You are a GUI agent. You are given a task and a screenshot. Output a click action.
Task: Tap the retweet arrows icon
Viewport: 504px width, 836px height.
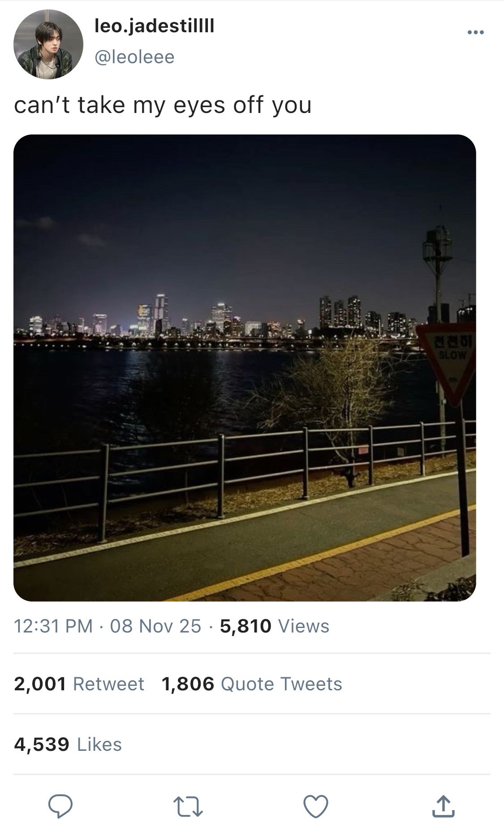coord(188,806)
